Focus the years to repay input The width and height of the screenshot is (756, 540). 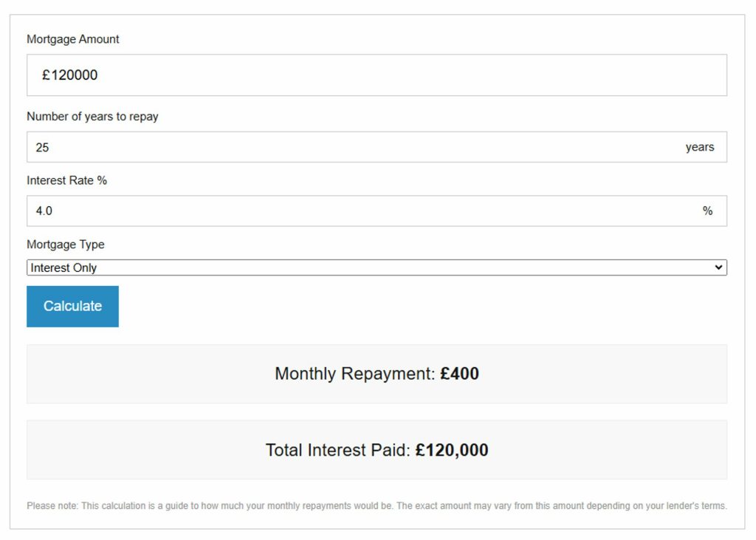(x=354, y=147)
